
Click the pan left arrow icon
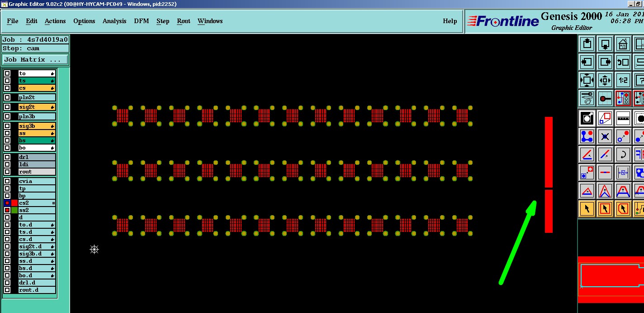587,62
